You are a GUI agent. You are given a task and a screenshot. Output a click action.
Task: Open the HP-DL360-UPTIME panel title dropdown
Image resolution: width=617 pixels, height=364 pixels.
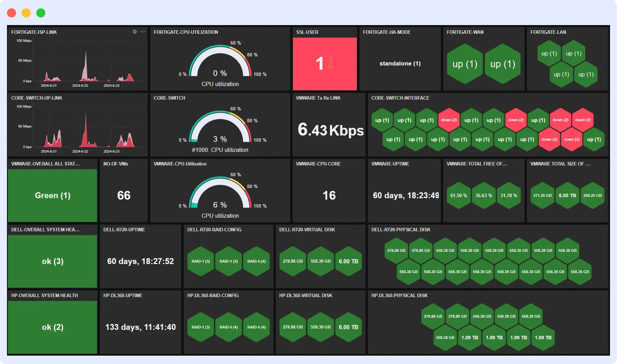tap(122, 295)
